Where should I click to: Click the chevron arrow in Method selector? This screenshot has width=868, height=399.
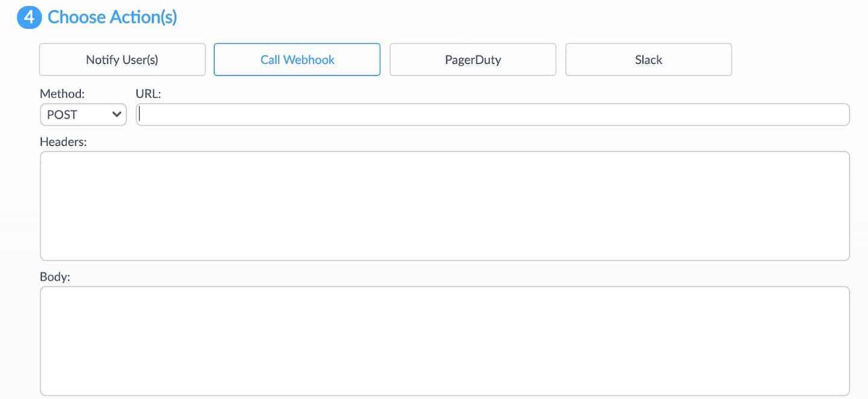coord(117,115)
